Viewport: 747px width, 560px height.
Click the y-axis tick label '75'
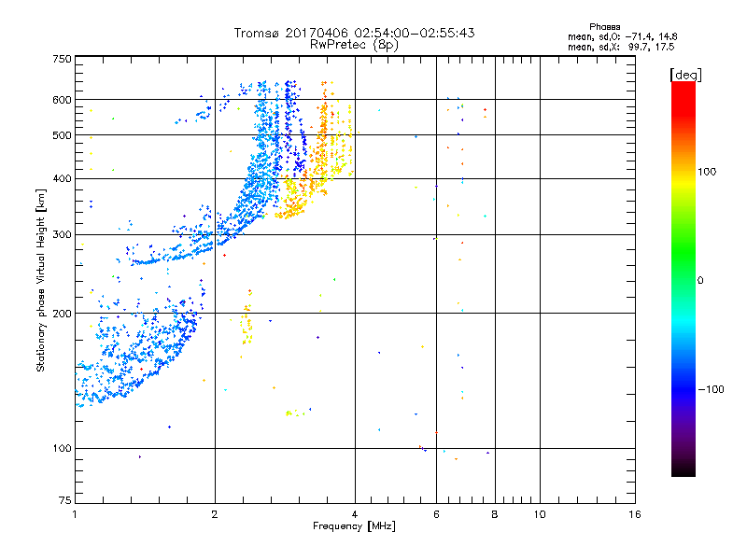tap(65, 500)
